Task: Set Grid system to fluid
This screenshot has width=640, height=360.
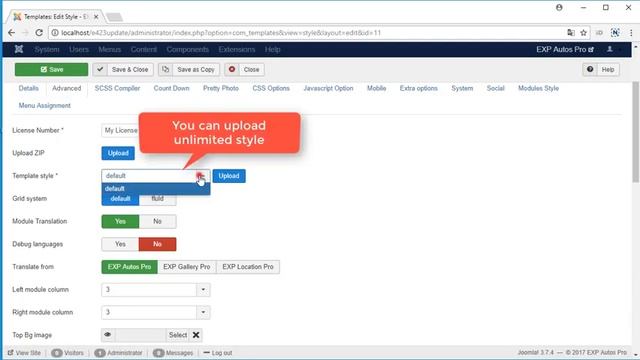Action: [158, 199]
